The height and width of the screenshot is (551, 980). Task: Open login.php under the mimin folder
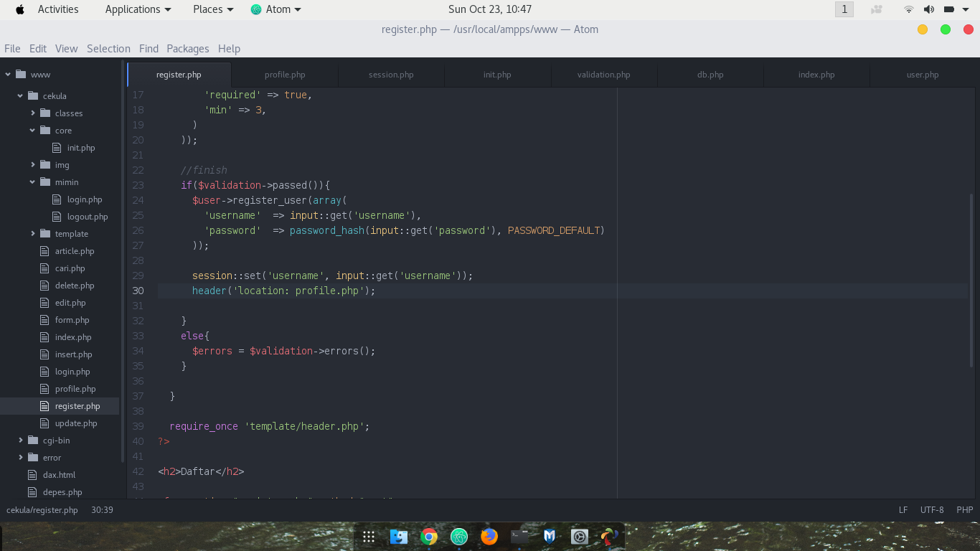click(85, 199)
